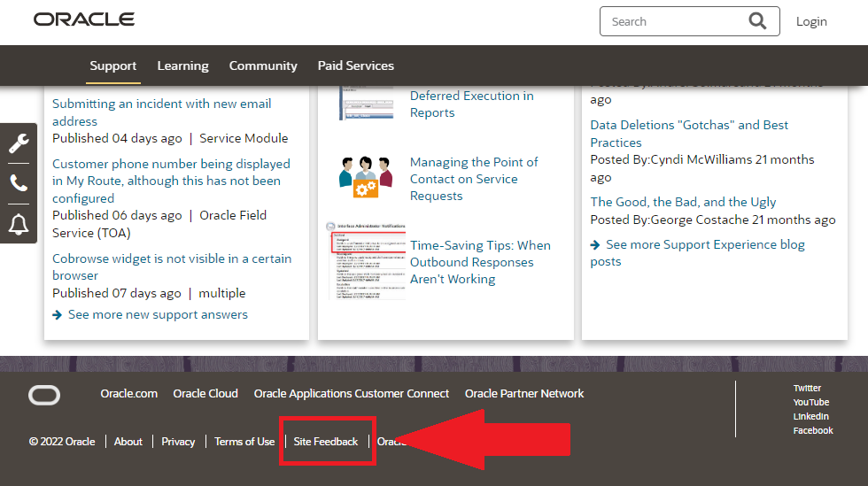The height and width of the screenshot is (486, 868).
Task: Click 'Service Module' product label
Action: (x=244, y=138)
